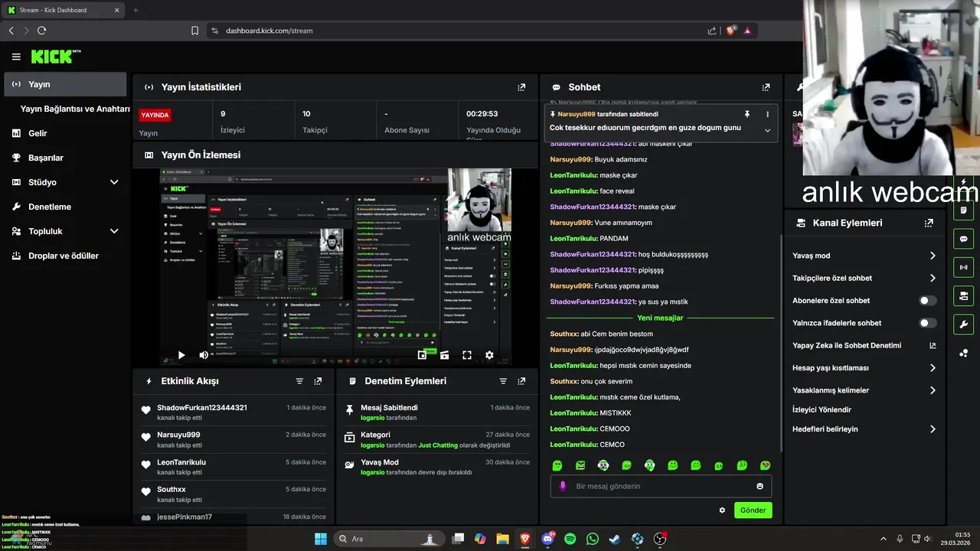
Task: Open the broadcast widget in right sidebar
Action: point(963,267)
